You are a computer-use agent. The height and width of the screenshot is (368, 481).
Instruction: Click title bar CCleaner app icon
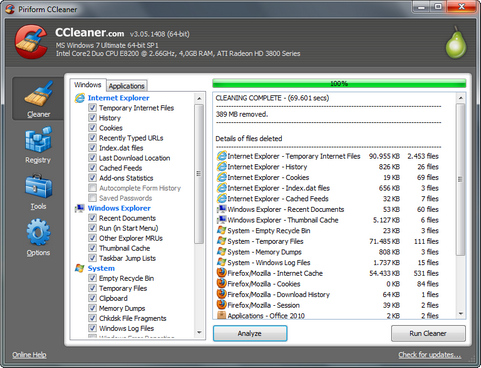tap(10, 9)
